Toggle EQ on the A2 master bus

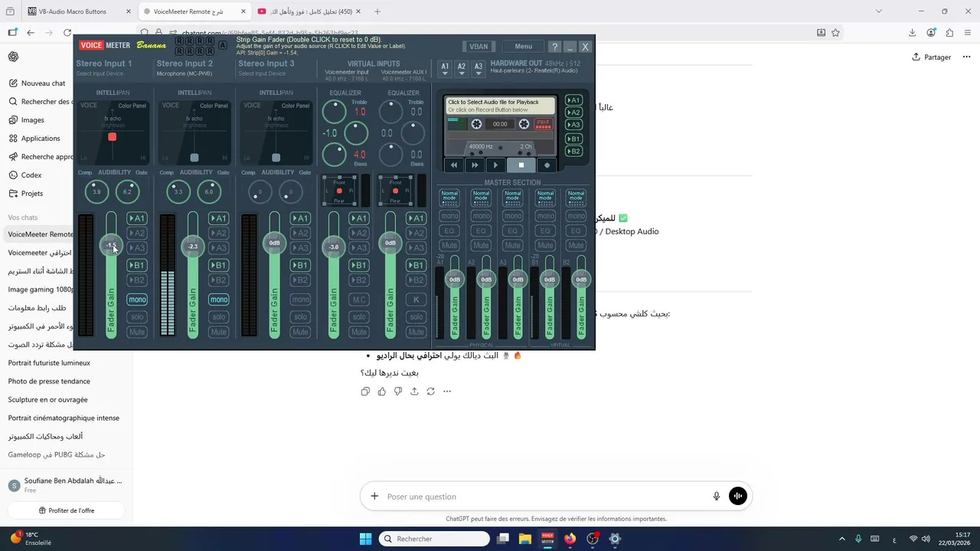tap(481, 231)
